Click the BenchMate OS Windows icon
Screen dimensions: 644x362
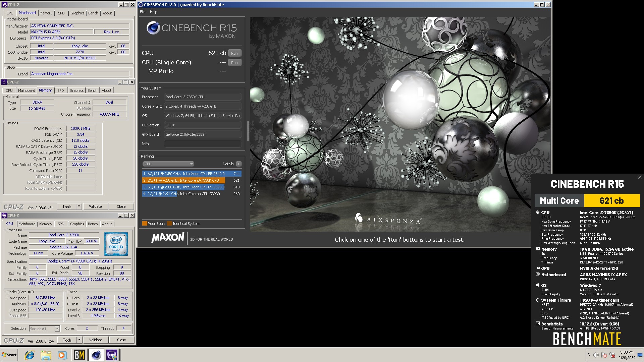[x=538, y=285]
